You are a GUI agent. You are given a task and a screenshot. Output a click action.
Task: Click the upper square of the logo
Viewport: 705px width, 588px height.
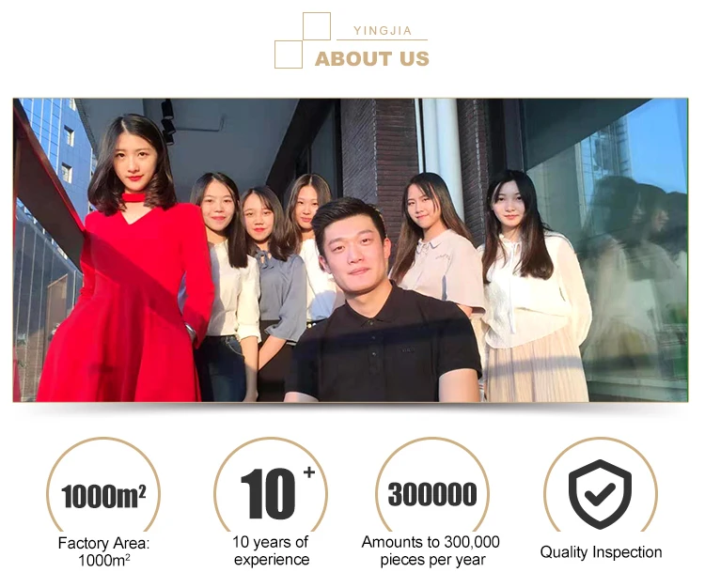tap(317, 26)
